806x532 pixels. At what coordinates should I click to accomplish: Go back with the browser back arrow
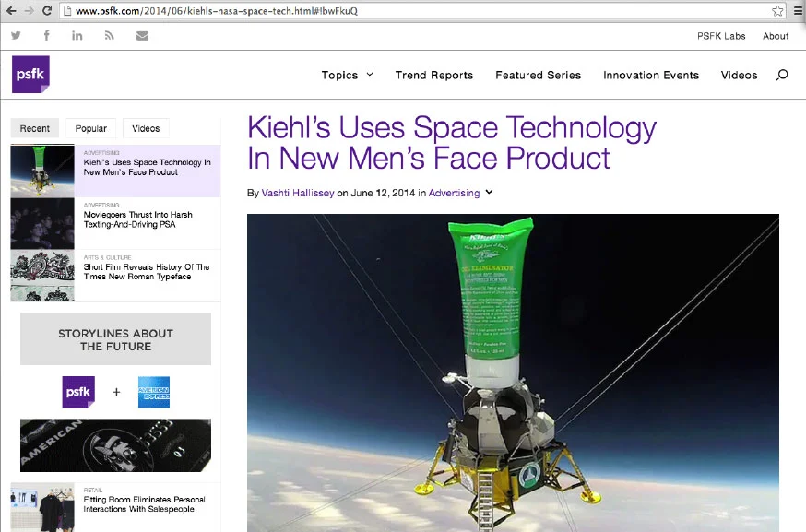point(11,10)
